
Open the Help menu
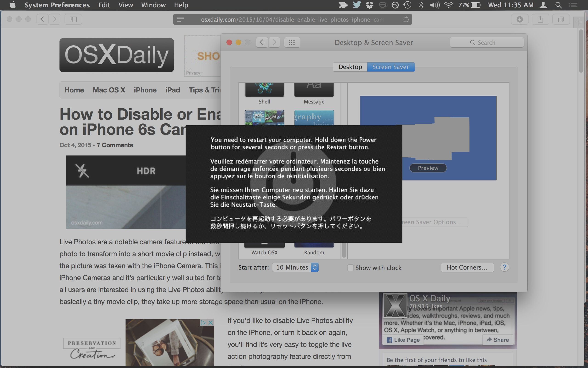(x=181, y=5)
